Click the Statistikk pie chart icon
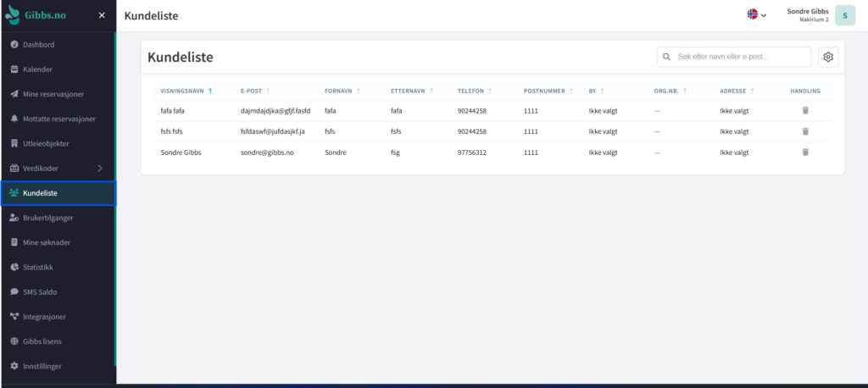 tap(14, 267)
